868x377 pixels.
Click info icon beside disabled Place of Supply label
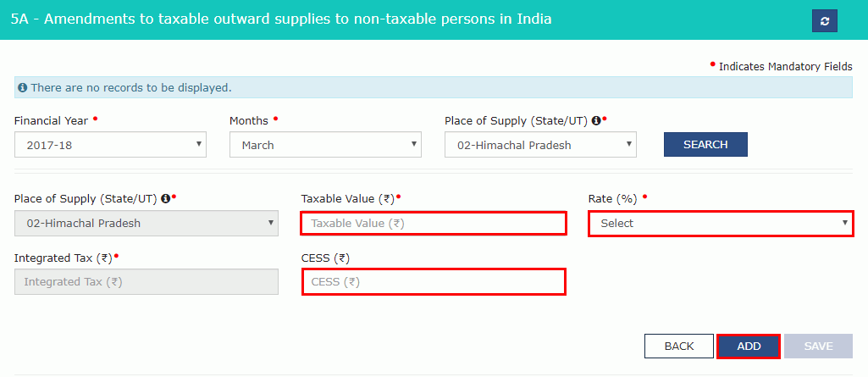pos(166,198)
